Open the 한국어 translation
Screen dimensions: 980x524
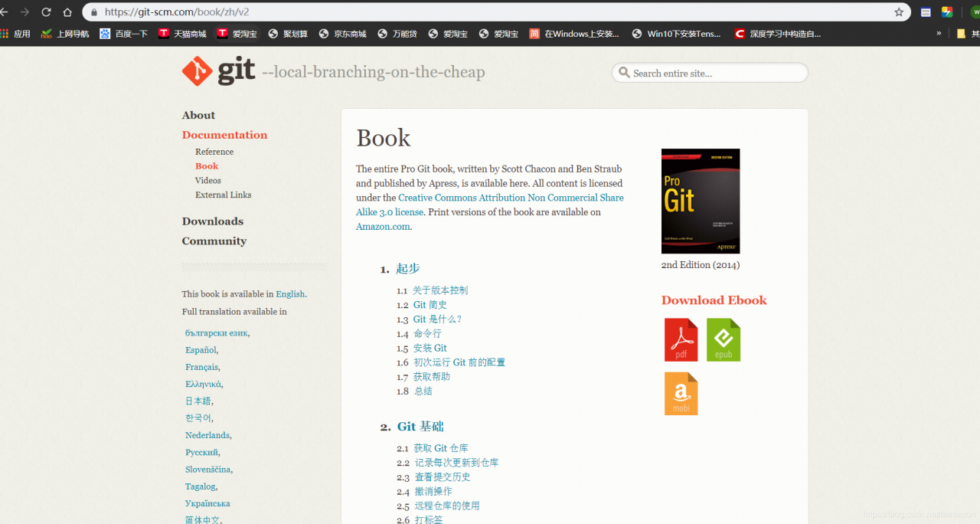click(198, 418)
